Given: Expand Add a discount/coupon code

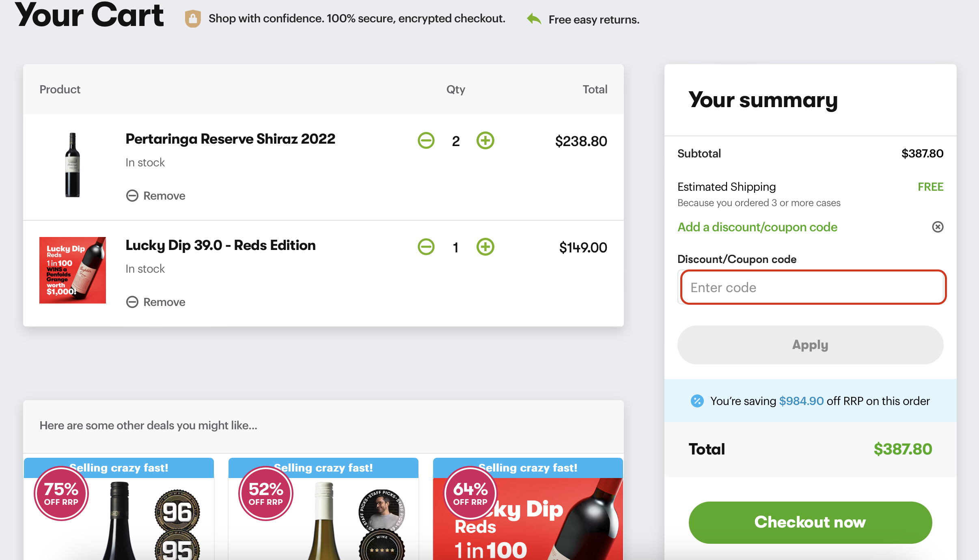Looking at the screenshot, I should coord(757,227).
